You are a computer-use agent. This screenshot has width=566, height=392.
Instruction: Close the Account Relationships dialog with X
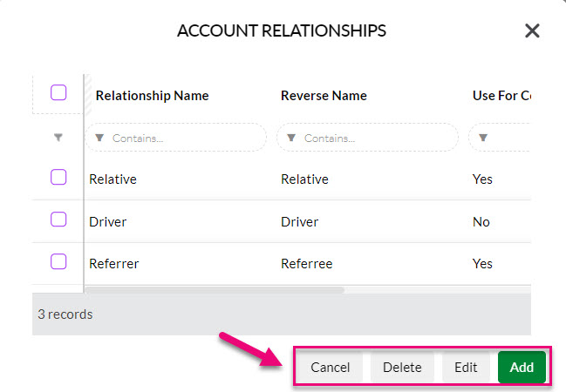pyautogui.click(x=532, y=30)
